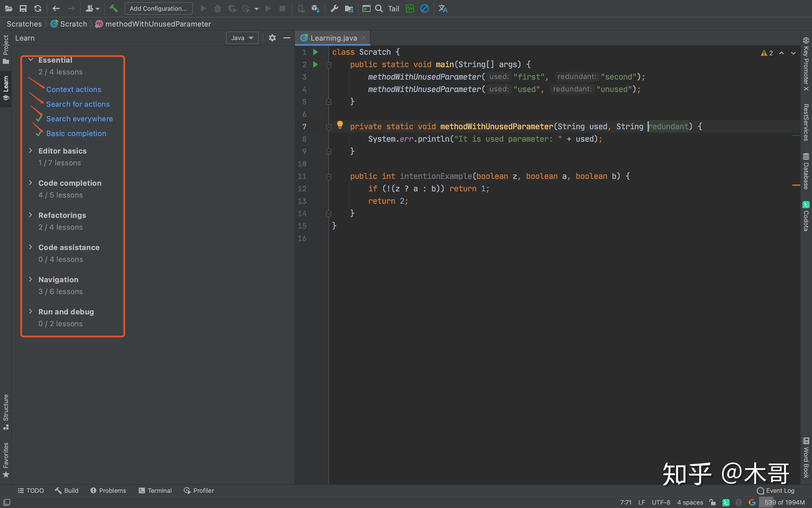Click the warnings indicator showing 2
The width and height of the screenshot is (812, 508).
(767, 53)
